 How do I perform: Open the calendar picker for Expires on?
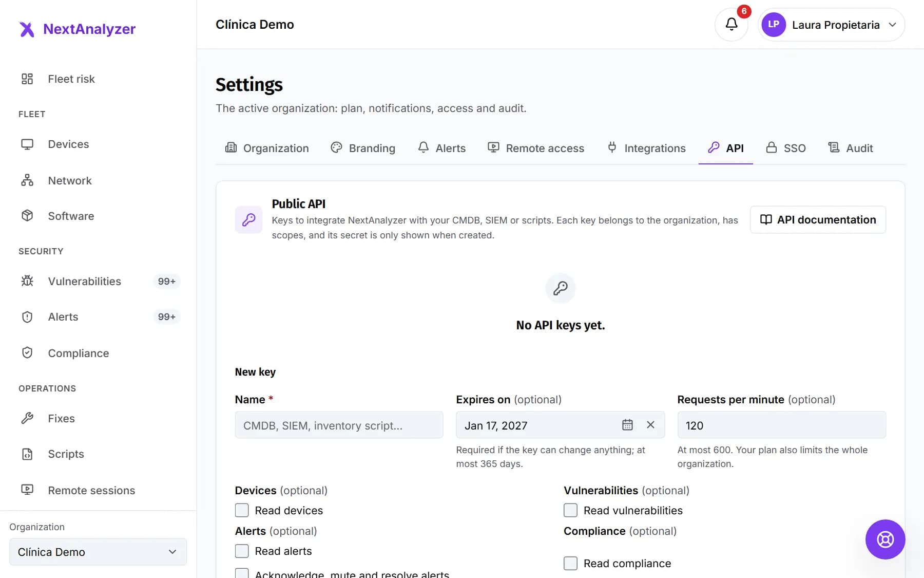click(627, 425)
